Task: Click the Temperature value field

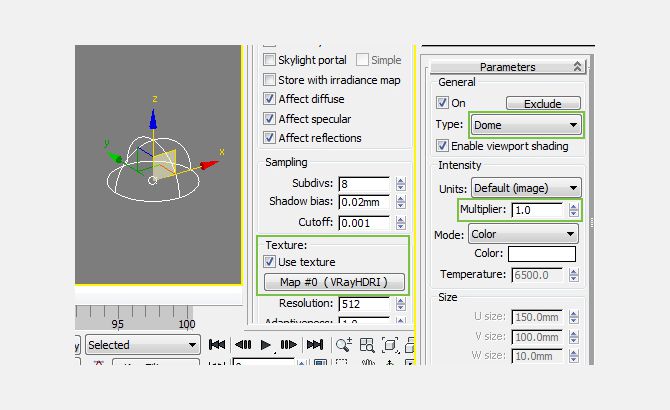Action: tap(537, 275)
